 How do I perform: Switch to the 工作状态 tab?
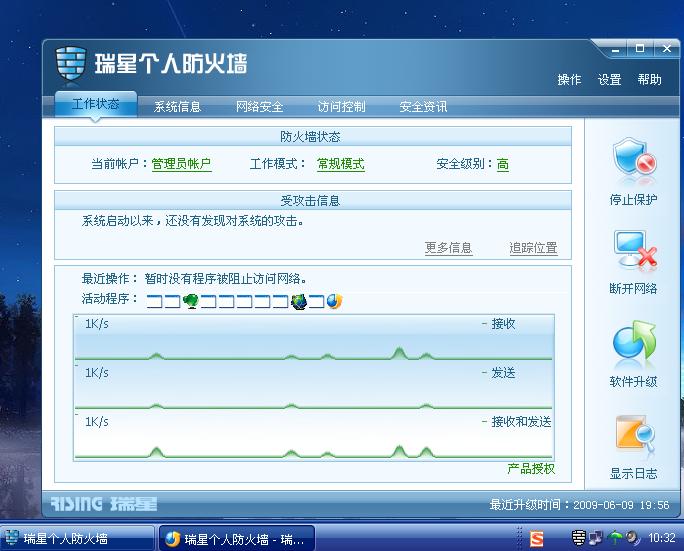click(96, 104)
